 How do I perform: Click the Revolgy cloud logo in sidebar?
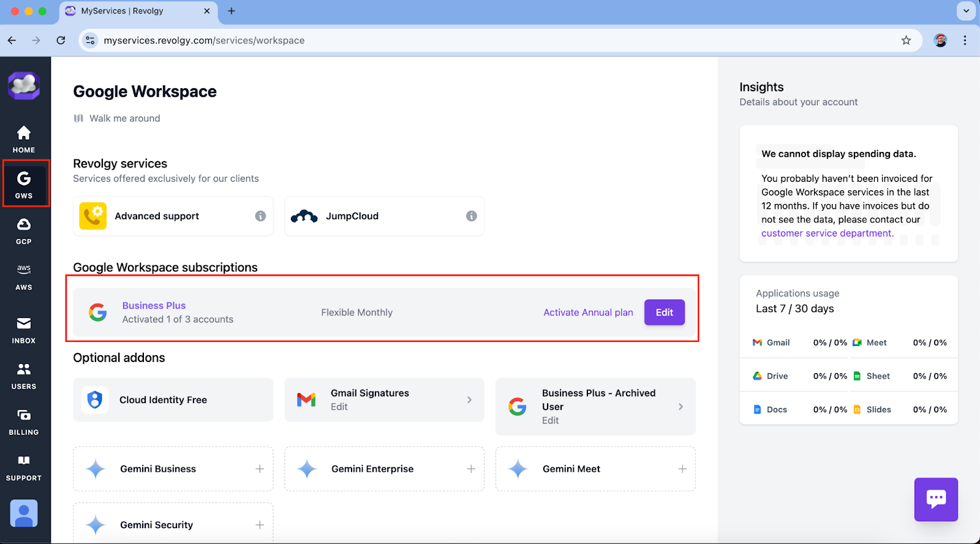pyautogui.click(x=24, y=86)
